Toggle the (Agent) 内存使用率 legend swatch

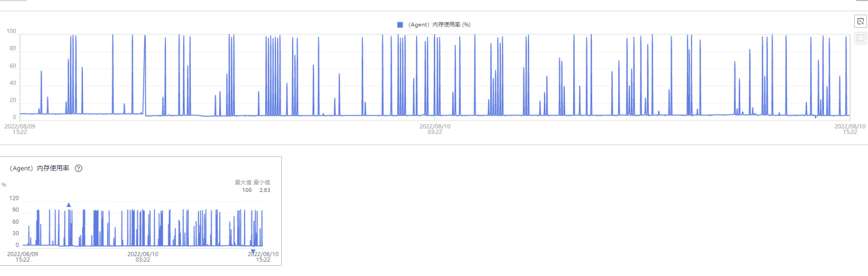[400, 24]
